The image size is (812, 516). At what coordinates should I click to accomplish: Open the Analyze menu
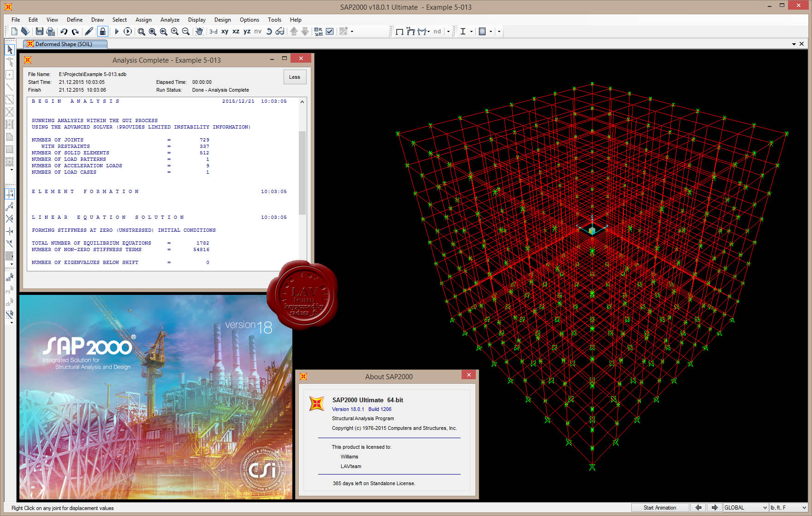(x=170, y=20)
